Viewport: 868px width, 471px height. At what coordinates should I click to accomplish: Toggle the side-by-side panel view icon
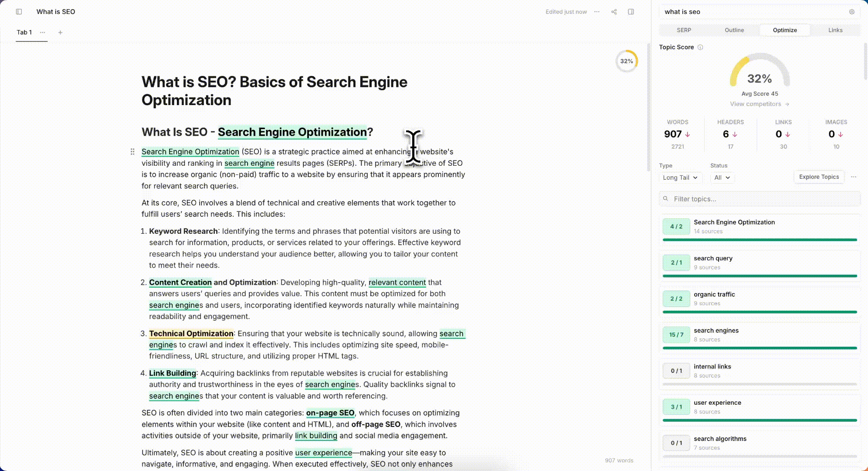631,12
